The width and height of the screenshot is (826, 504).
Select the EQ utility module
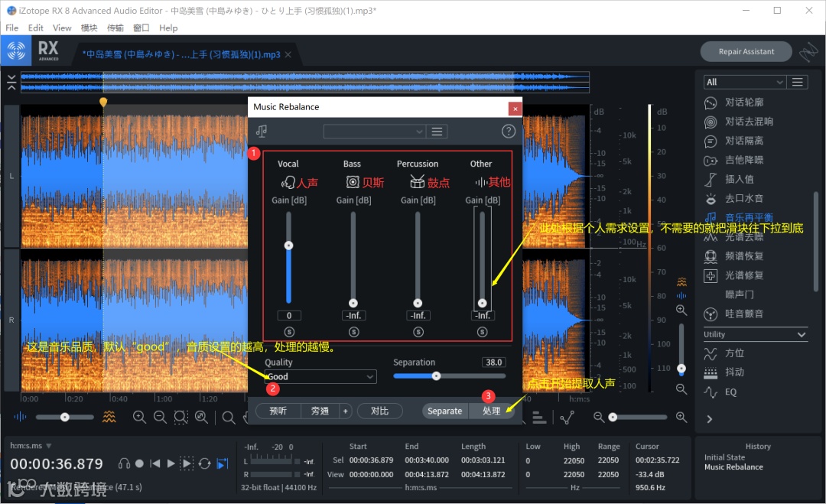730,392
